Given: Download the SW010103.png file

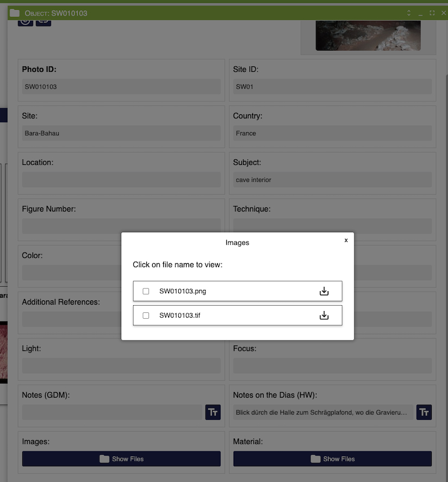Looking at the screenshot, I should [x=324, y=291].
